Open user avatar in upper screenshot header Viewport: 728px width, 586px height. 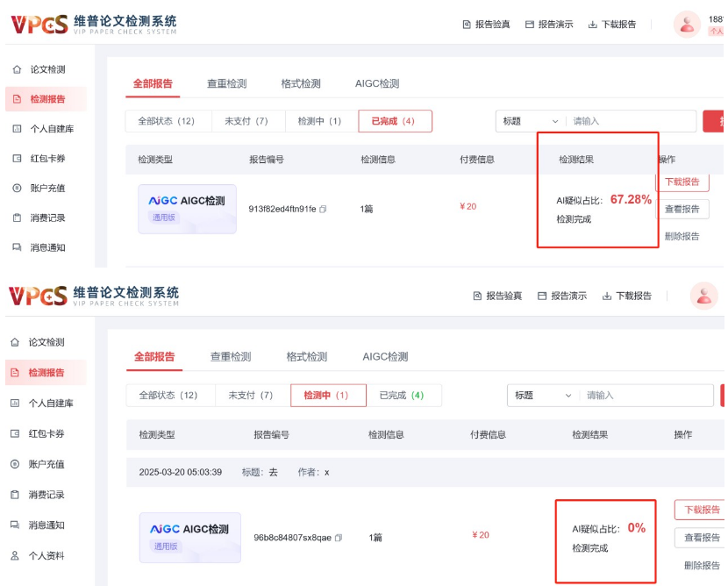coord(687,25)
